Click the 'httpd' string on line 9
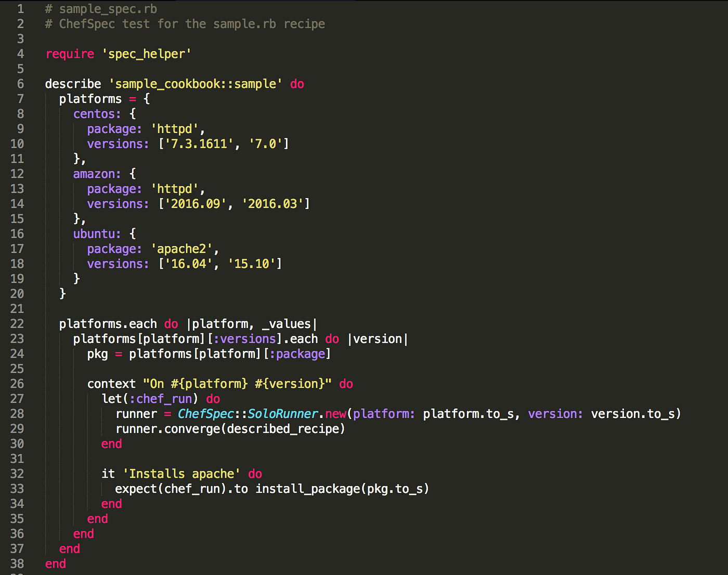728x575 pixels. point(175,129)
